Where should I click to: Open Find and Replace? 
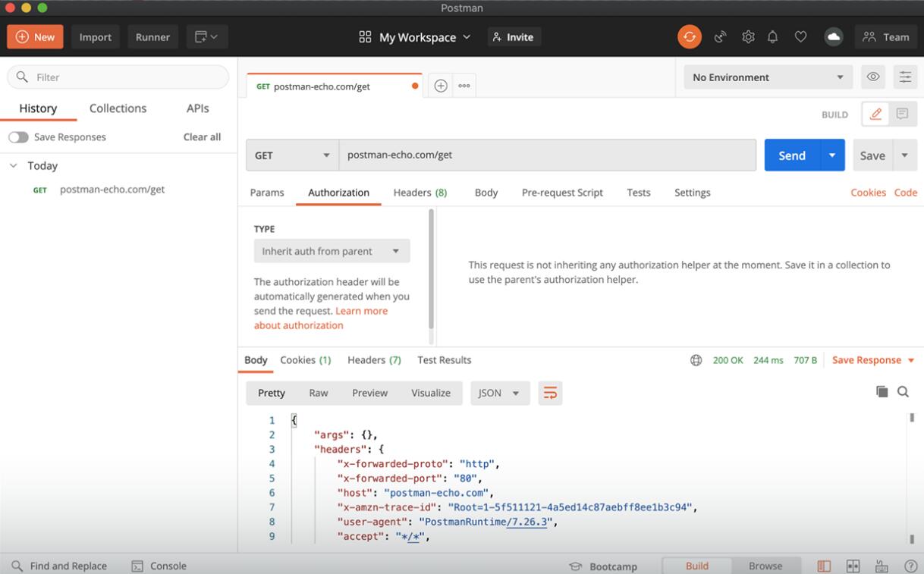click(x=59, y=566)
